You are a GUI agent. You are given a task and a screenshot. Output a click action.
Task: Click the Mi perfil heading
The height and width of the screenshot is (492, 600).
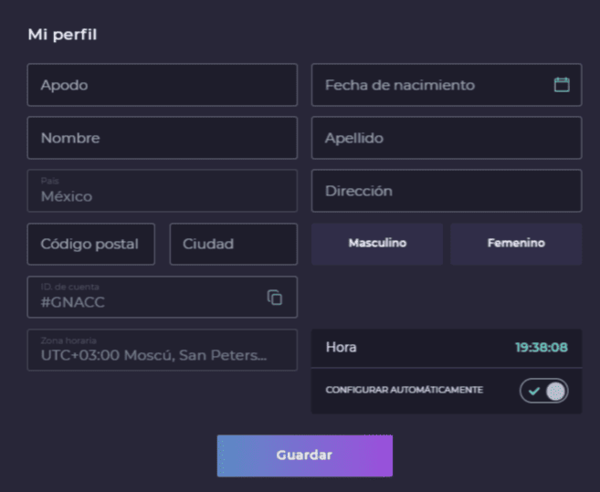(62, 35)
